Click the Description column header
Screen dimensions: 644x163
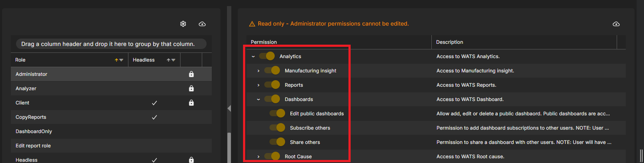[x=524, y=42]
